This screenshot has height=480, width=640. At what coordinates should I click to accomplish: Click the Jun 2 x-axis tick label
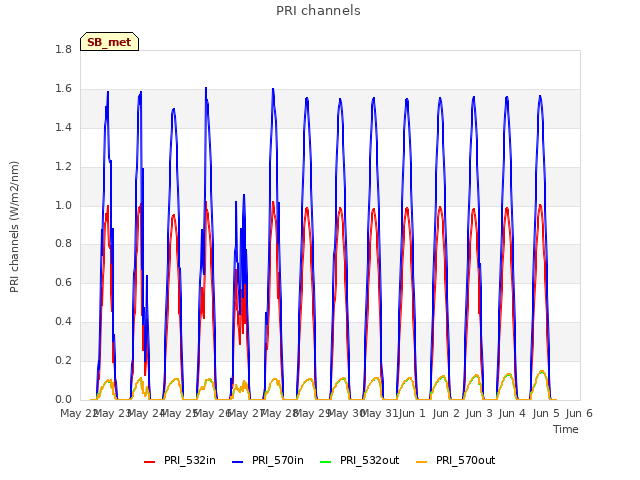(446, 413)
